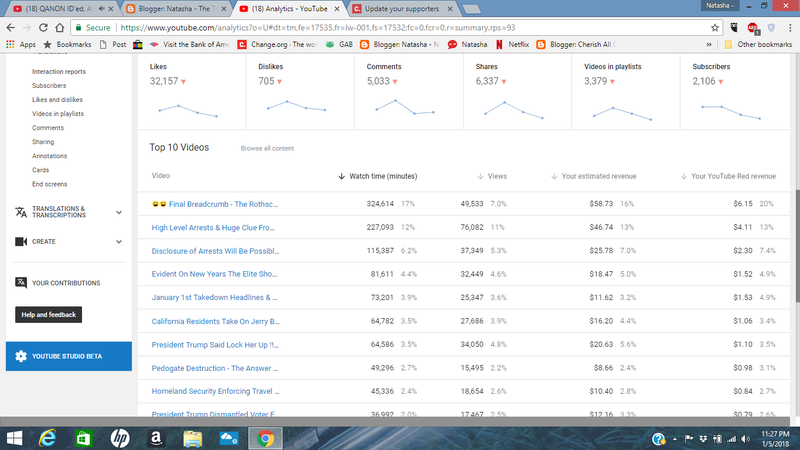Click the Netflix bookmark icon

click(x=499, y=45)
